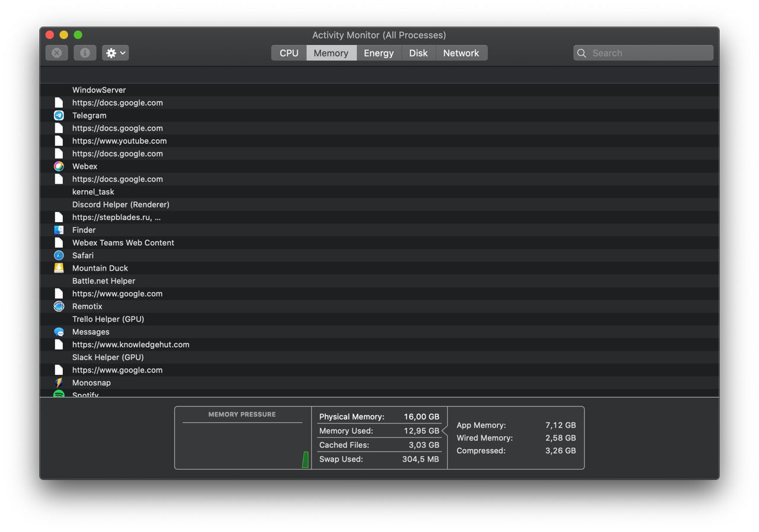Click the document icon beside knowledgehut.com

(x=59, y=345)
